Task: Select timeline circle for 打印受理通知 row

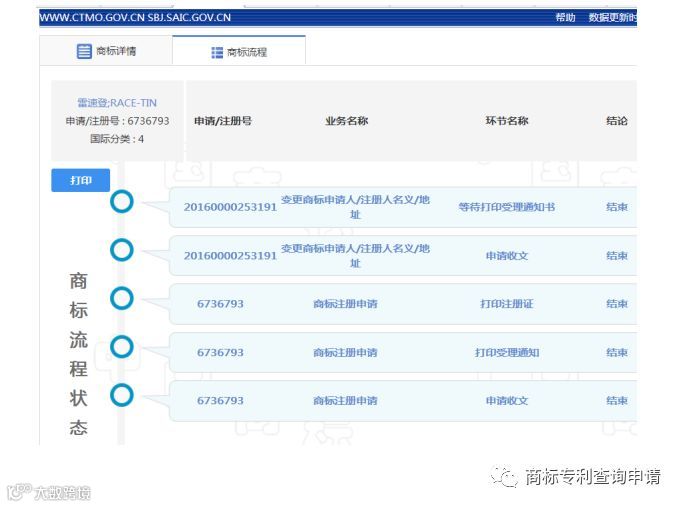Action: [121, 347]
